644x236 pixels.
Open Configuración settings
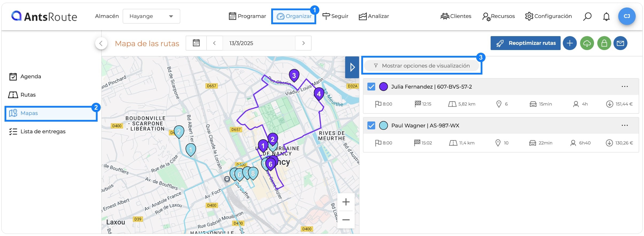(x=548, y=16)
